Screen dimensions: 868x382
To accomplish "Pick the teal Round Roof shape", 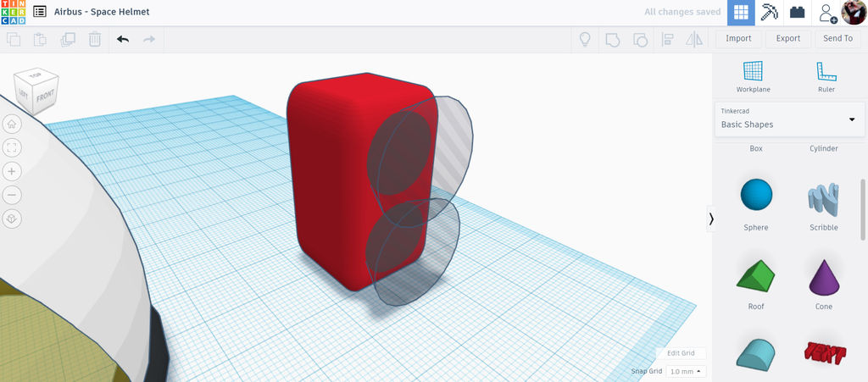I will [755, 353].
